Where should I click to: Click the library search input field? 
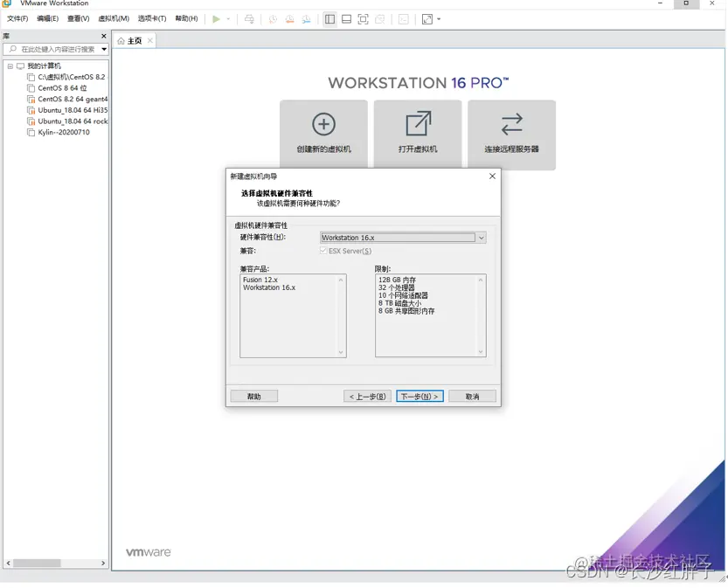pyautogui.click(x=52, y=49)
